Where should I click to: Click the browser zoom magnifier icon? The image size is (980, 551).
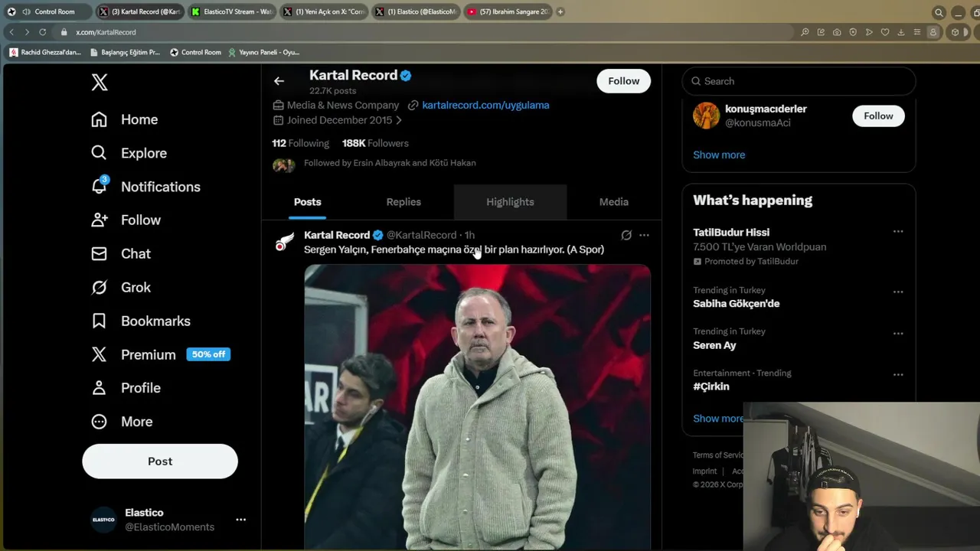click(805, 32)
